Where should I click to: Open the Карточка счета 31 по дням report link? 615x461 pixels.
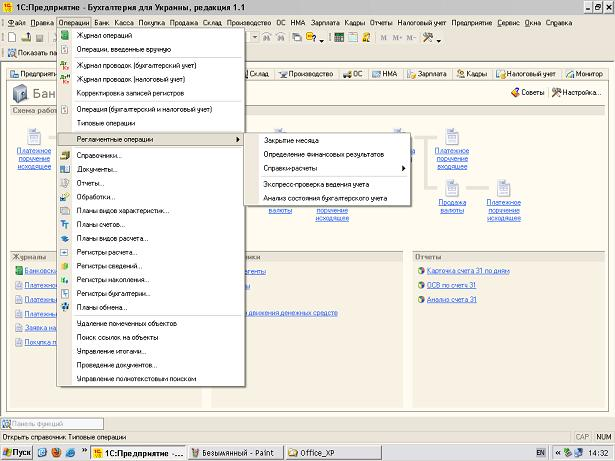[468, 271]
